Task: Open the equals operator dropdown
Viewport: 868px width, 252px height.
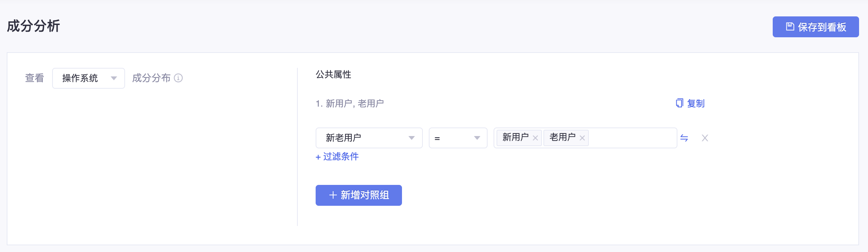Action: (x=458, y=138)
